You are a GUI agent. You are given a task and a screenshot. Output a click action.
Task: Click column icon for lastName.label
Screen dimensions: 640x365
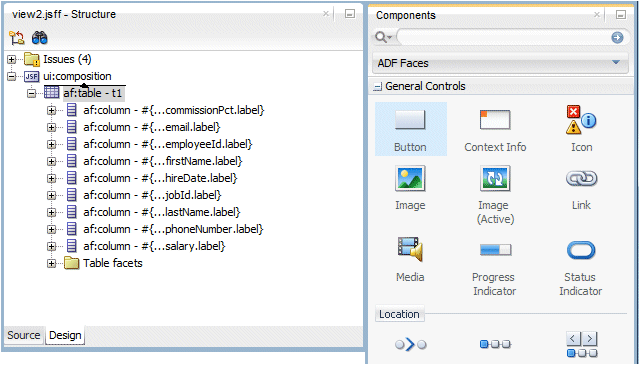71,212
